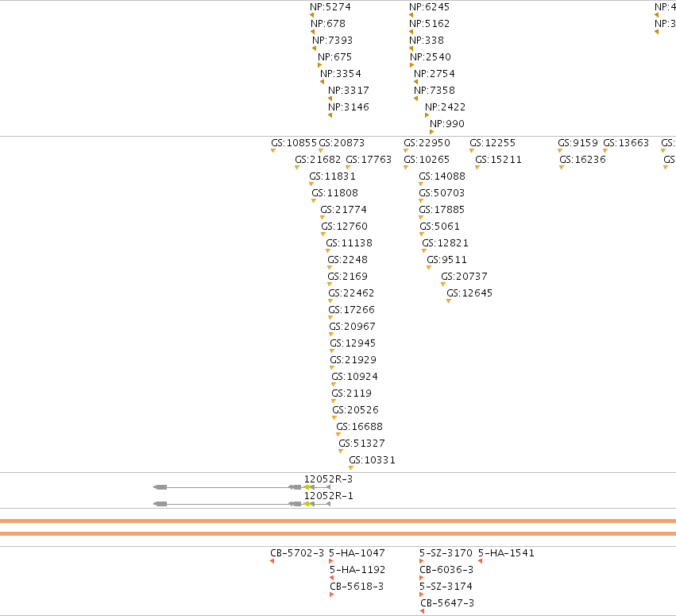Click the NP:3354 label
The height and width of the screenshot is (616, 676).
pos(341,74)
